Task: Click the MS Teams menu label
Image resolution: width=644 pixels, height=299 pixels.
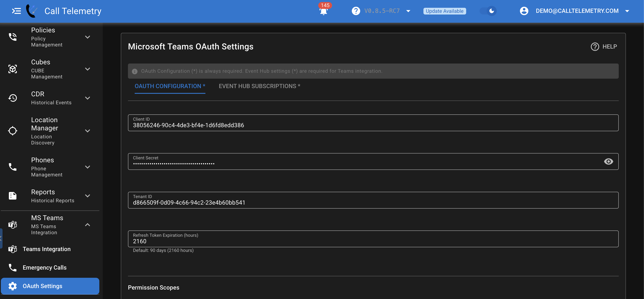Action: coord(47,218)
